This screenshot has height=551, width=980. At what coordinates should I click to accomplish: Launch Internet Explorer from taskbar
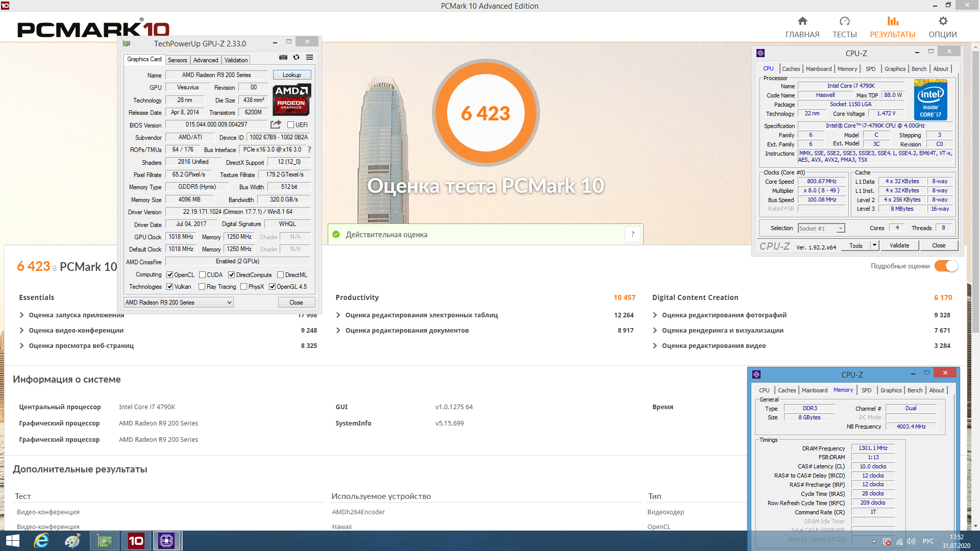pos(41,541)
